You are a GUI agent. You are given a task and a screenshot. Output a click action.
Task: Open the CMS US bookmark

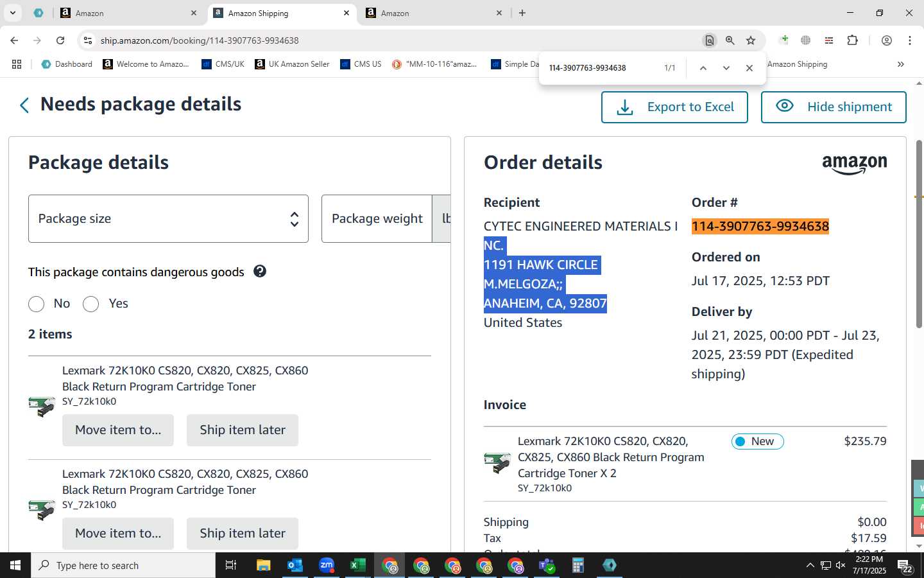pyautogui.click(x=361, y=64)
